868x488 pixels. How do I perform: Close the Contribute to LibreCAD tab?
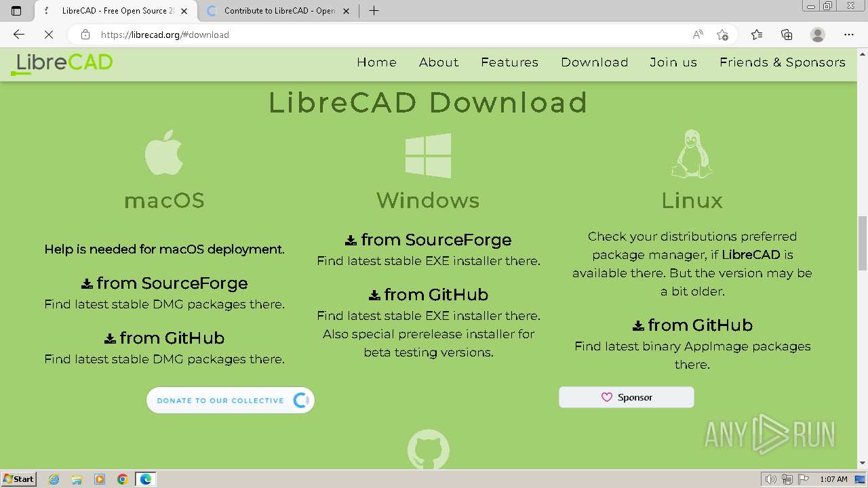(x=347, y=11)
